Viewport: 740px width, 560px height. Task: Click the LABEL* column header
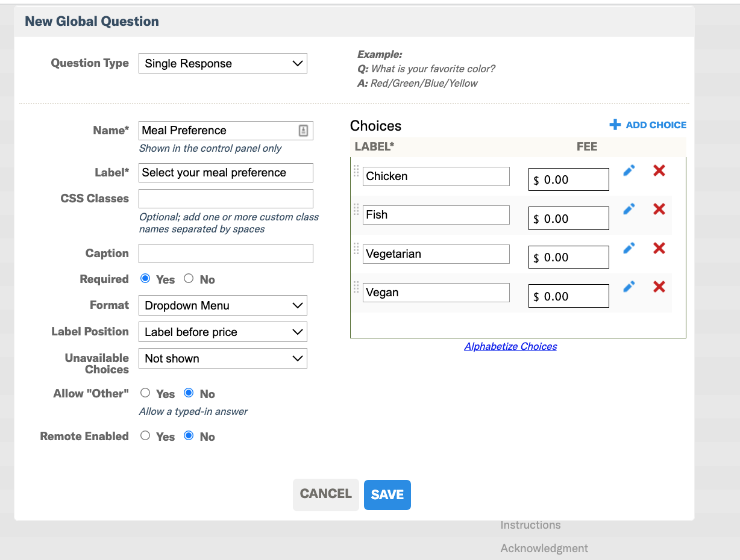coord(374,147)
